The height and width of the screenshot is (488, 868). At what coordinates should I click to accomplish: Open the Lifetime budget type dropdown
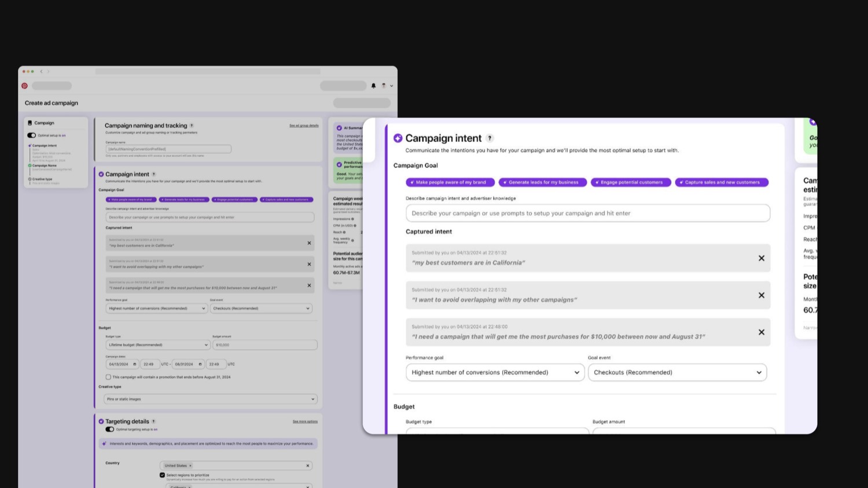coord(157,345)
